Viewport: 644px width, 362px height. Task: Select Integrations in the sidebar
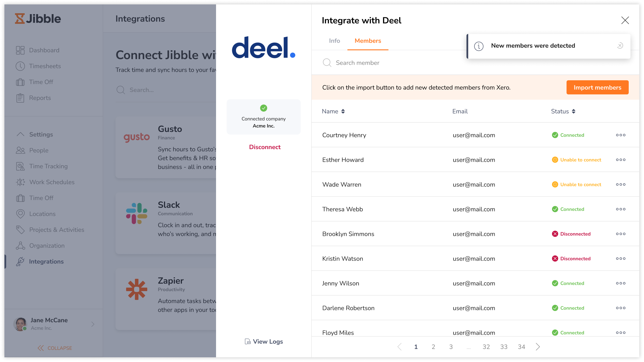tap(40, 261)
